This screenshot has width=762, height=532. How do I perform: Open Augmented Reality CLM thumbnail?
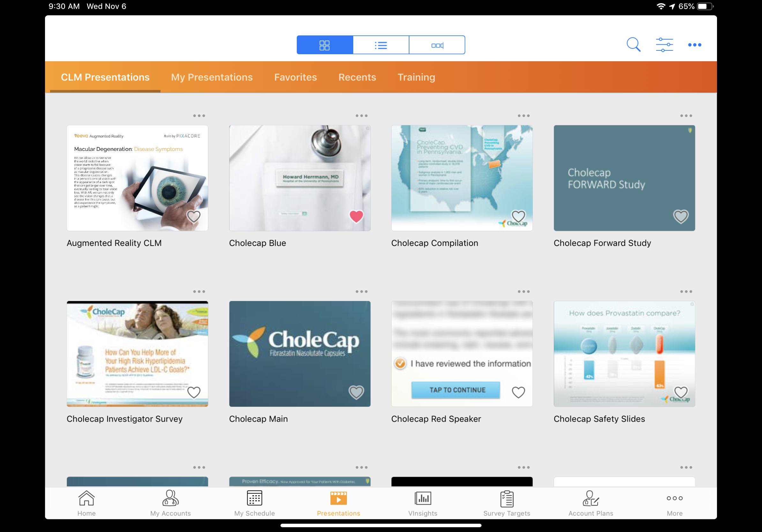pyautogui.click(x=138, y=178)
